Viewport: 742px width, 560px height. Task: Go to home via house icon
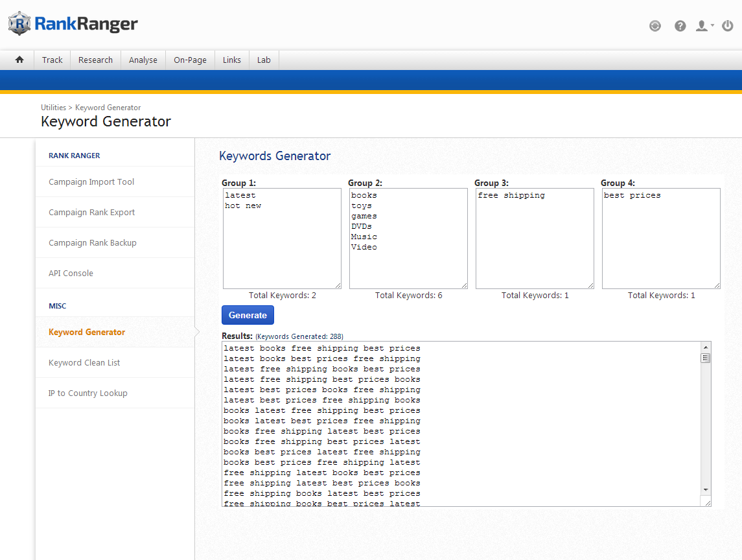pyautogui.click(x=19, y=60)
